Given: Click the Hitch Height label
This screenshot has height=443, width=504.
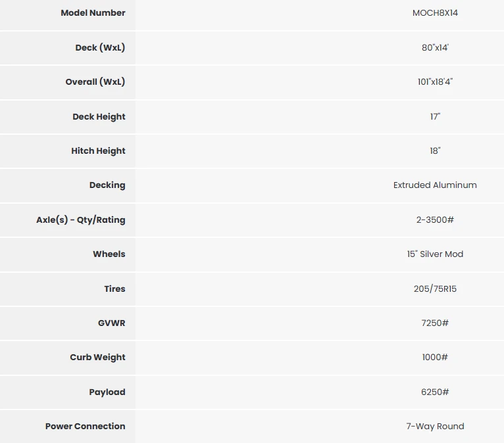Looking at the screenshot, I should pyautogui.click(x=98, y=151).
